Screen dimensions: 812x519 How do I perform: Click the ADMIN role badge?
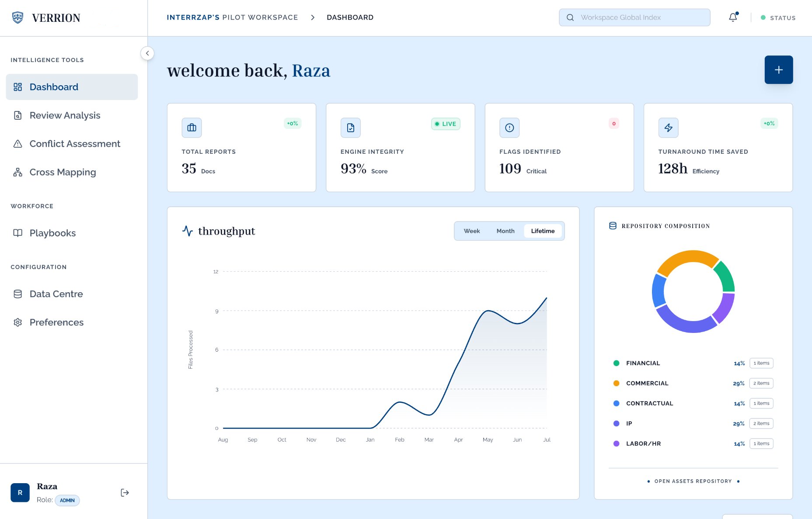click(x=67, y=500)
